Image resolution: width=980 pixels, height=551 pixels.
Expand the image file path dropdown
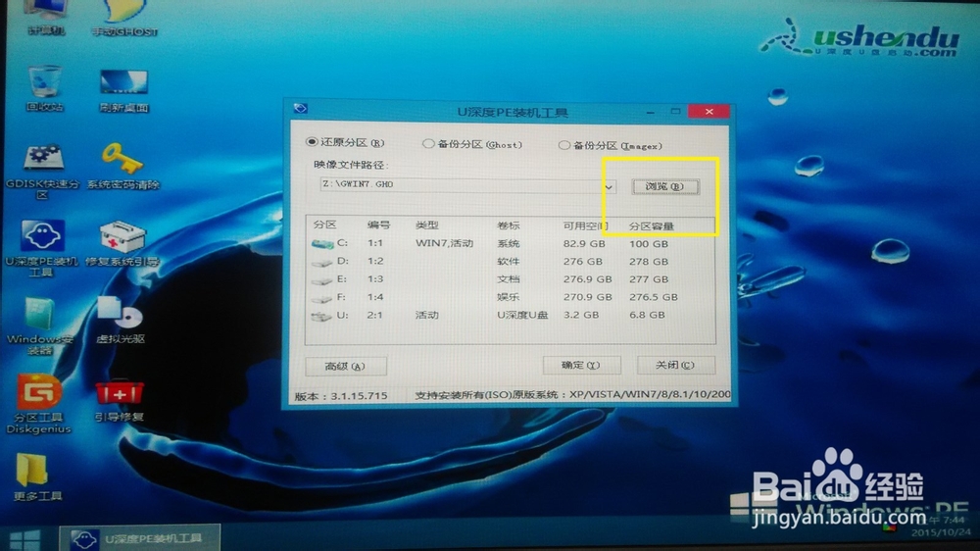[x=609, y=186]
